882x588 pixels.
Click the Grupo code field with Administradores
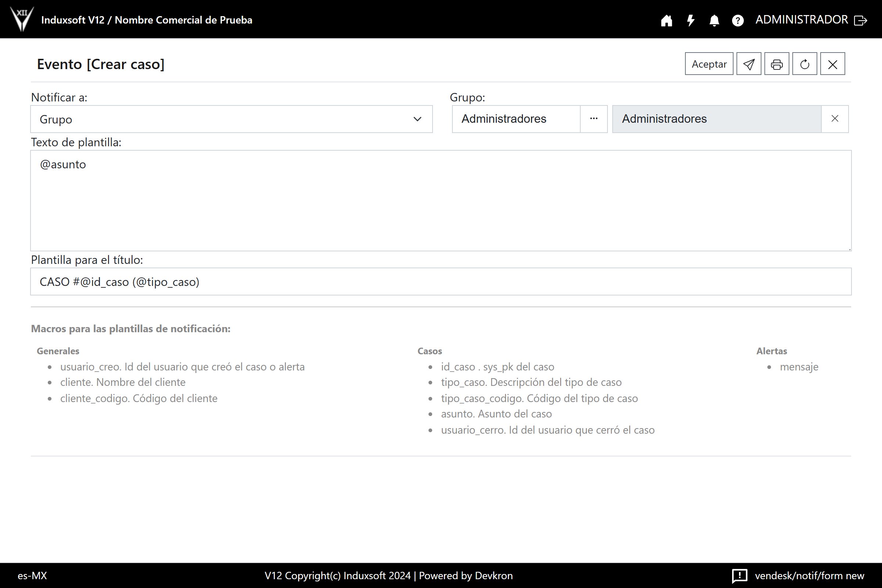pos(516,119)
